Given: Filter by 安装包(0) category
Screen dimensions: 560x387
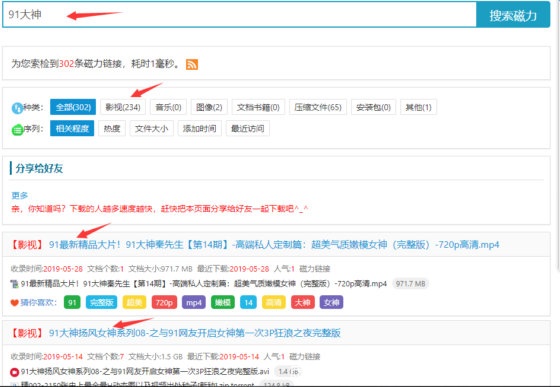Looking at the screenshot, I should [x=373, y=107].
